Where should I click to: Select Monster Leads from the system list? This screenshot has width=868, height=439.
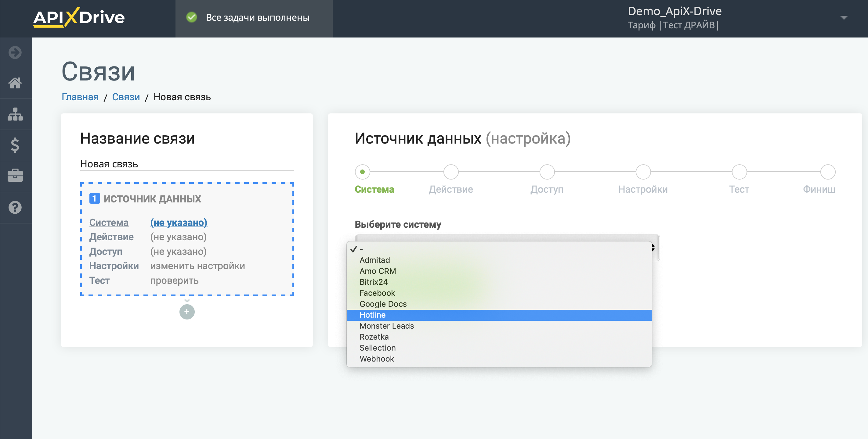499,326
